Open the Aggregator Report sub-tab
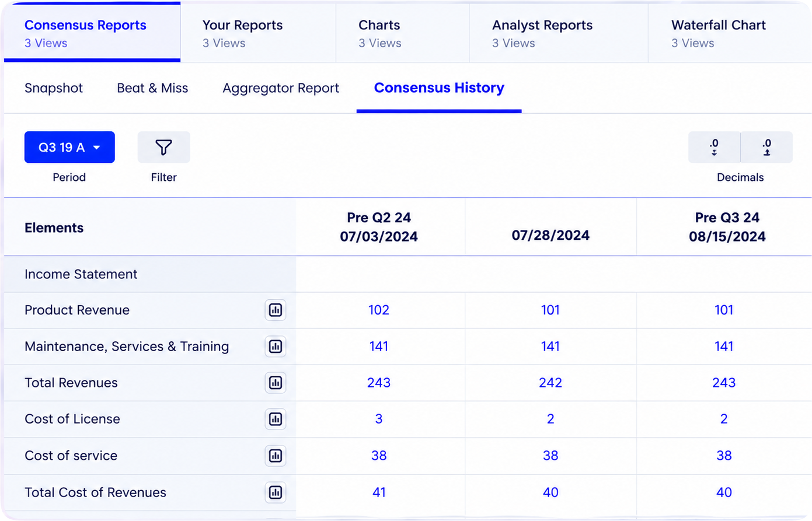Image resolution: width=812 pixels, height=521 pixels. 281,88
